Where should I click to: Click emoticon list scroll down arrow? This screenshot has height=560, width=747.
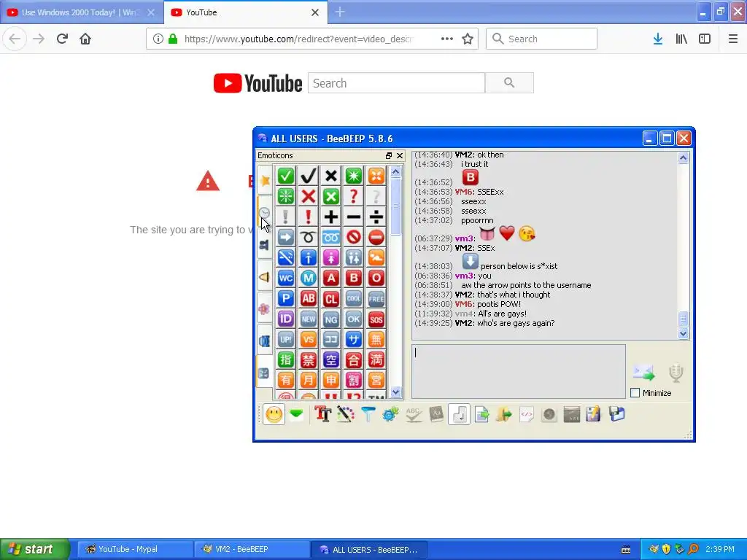tap(396, 392)
